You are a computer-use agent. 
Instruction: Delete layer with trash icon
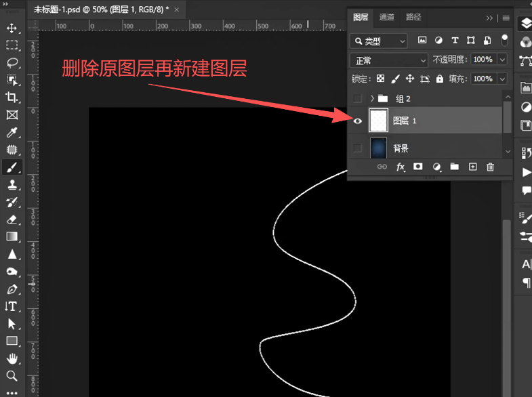pos(490,167)
